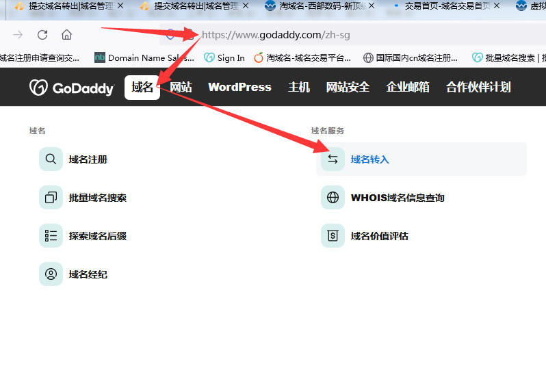Click the browser reload button
The height and width of the screenshot is (392, 546).
coord(42,35)
